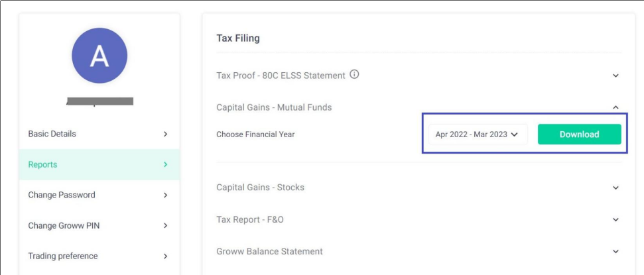Click the arrow icon next to Change Groww PIN
Screen dimensions: 644x275
click(x=166, y=226)
